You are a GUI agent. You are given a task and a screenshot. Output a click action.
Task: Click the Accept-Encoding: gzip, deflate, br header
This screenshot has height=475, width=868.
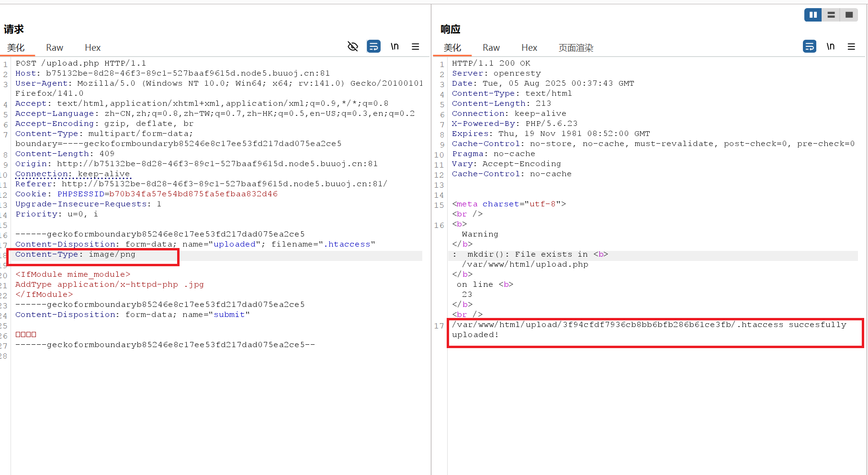pos(104,124)
